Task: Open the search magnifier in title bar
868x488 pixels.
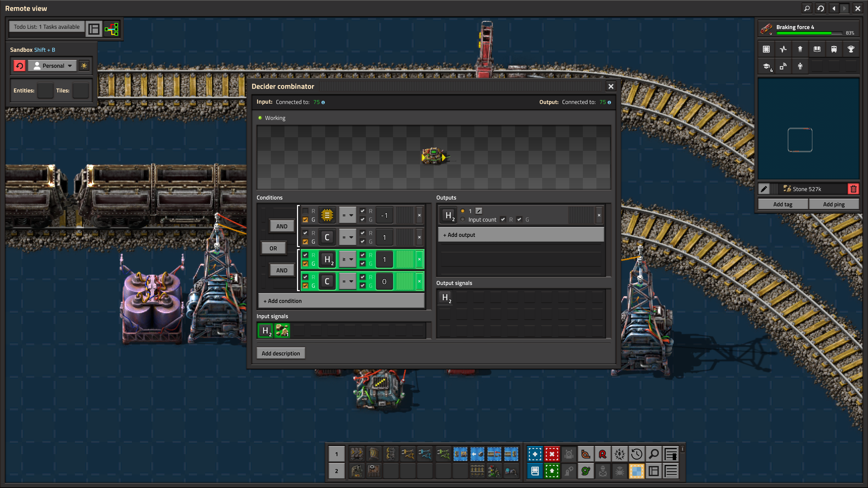Action: 807,8
